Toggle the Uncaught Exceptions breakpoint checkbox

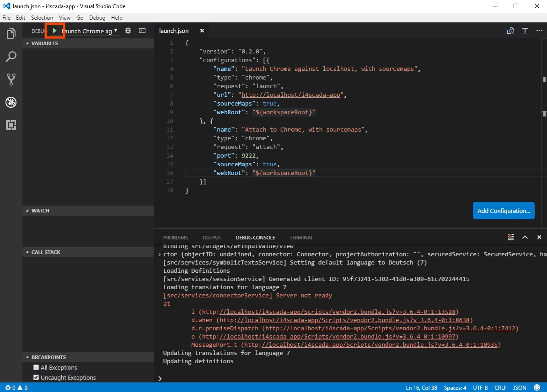click(x=36, y=377)
